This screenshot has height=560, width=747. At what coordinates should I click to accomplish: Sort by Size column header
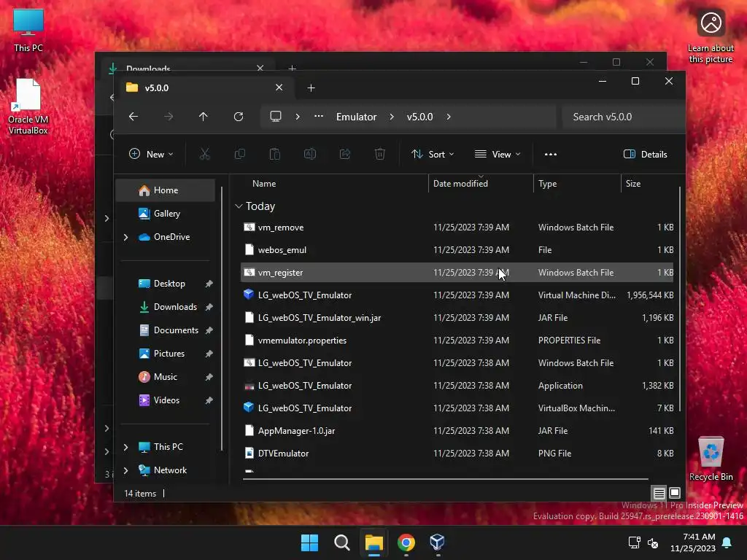click(632, 183)
